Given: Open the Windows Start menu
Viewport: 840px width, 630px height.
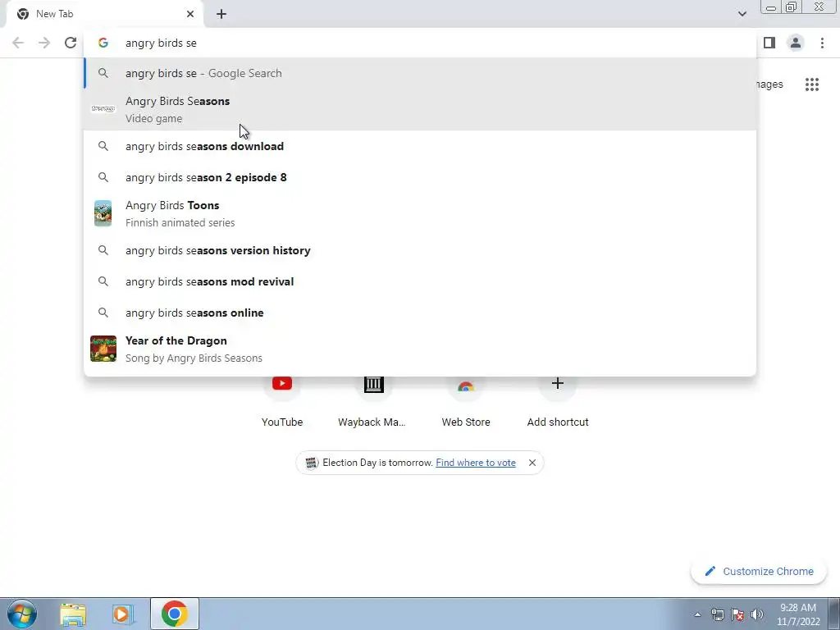Looking at the screenshot, I should click(x=22, y=614).
